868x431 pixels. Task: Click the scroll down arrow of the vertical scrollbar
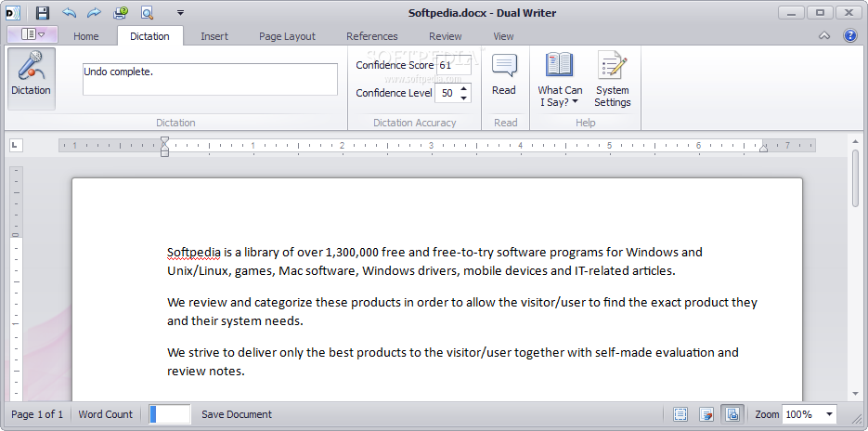click(x=856, y=394)
